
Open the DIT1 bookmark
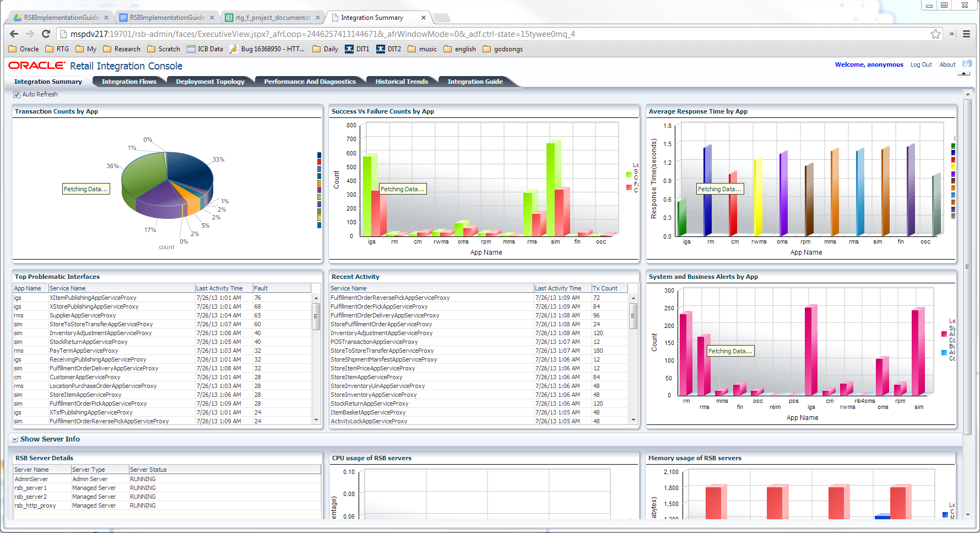(x=357, y=49)
